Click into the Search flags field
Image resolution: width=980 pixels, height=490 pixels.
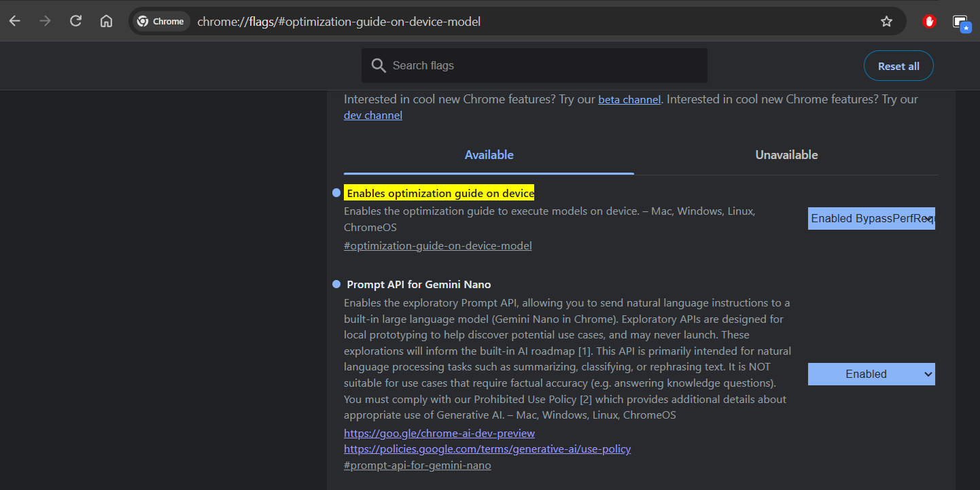tap(534, 65)
